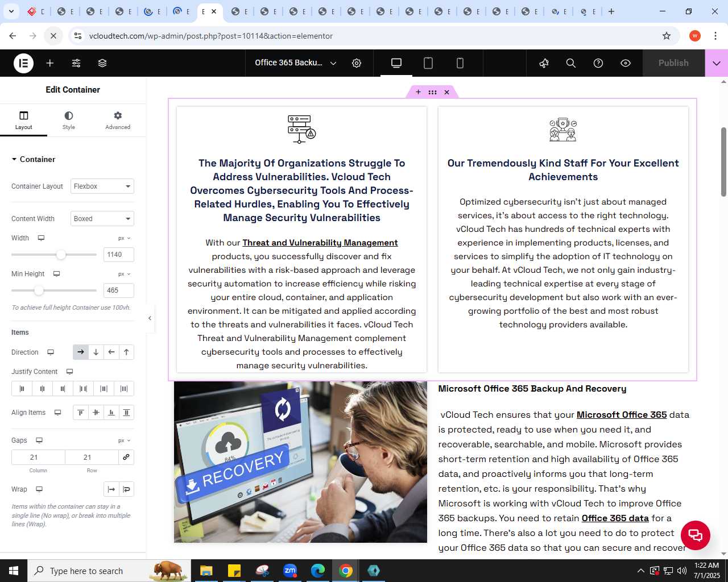Click the Width value field 1140

point(119,255)
